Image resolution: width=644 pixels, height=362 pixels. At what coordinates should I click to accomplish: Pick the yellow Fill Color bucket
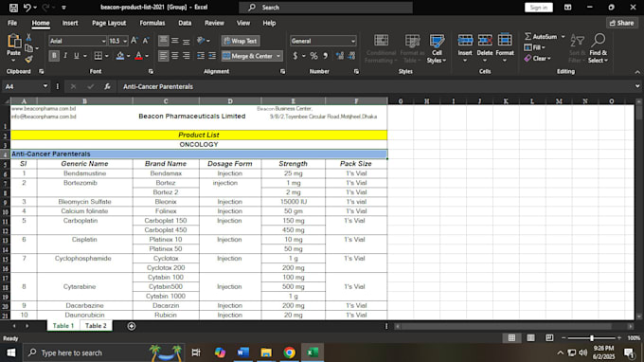click(120, 56)
